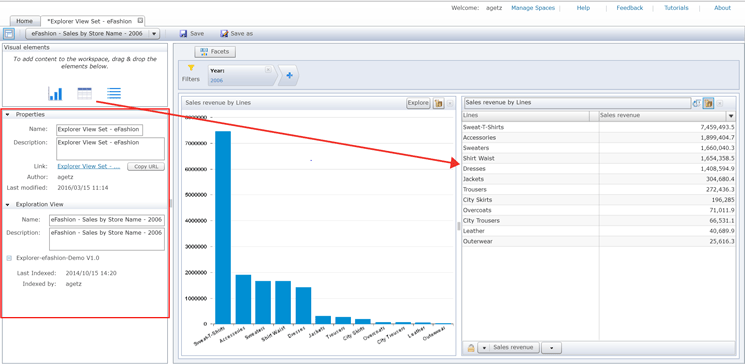Screen dimensions: 745x364
Task: Open the Tutorials link
Action: [676, 8]
